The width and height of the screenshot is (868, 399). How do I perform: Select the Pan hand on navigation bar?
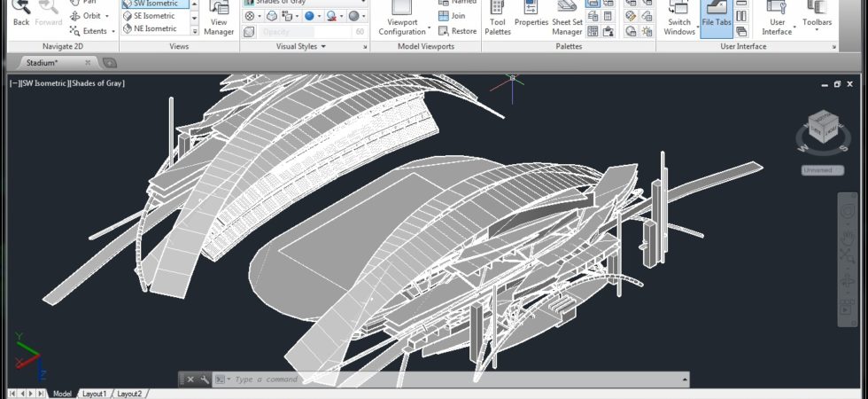pos(847,237)
